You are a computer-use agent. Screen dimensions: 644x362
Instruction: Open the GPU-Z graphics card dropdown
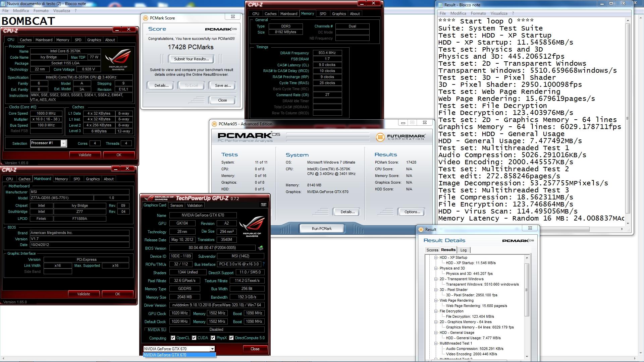pyautogui.click(x=212, y=349)
